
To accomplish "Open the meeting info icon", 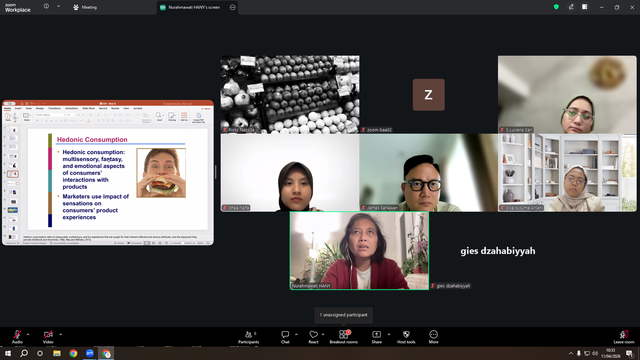I will [x=46, y=7].
